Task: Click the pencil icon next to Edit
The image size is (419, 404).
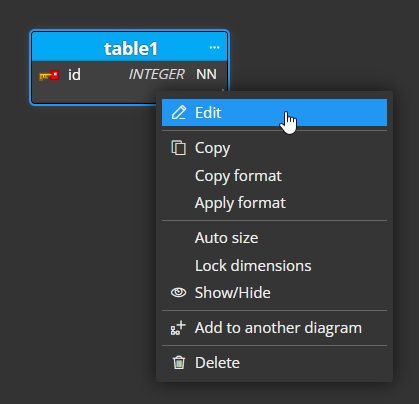Action: pos(179,113)
